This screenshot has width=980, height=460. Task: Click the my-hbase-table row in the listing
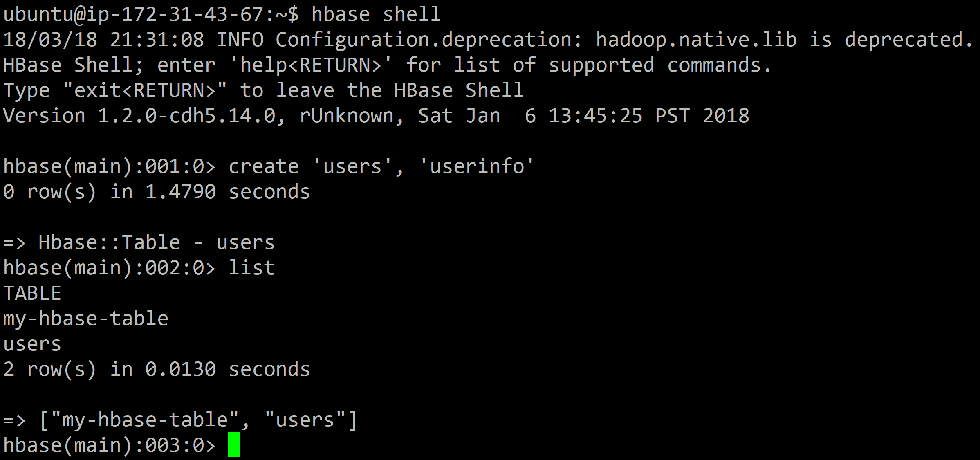coord(85,319)
